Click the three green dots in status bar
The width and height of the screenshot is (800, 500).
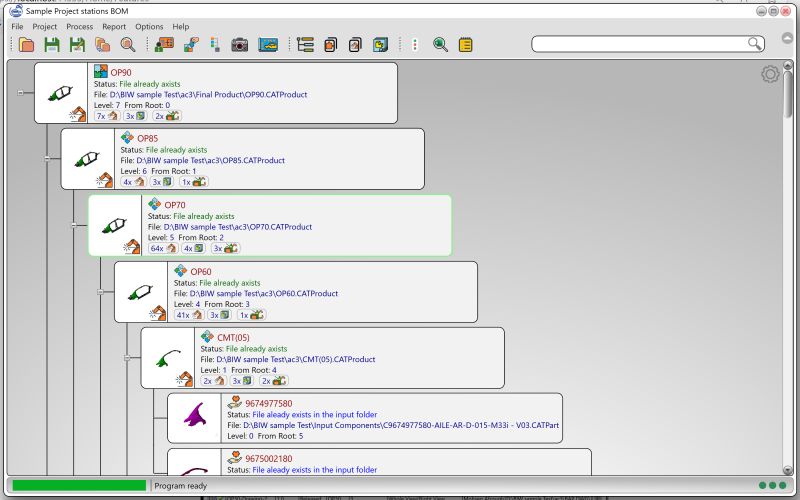(x=772, y=485)
